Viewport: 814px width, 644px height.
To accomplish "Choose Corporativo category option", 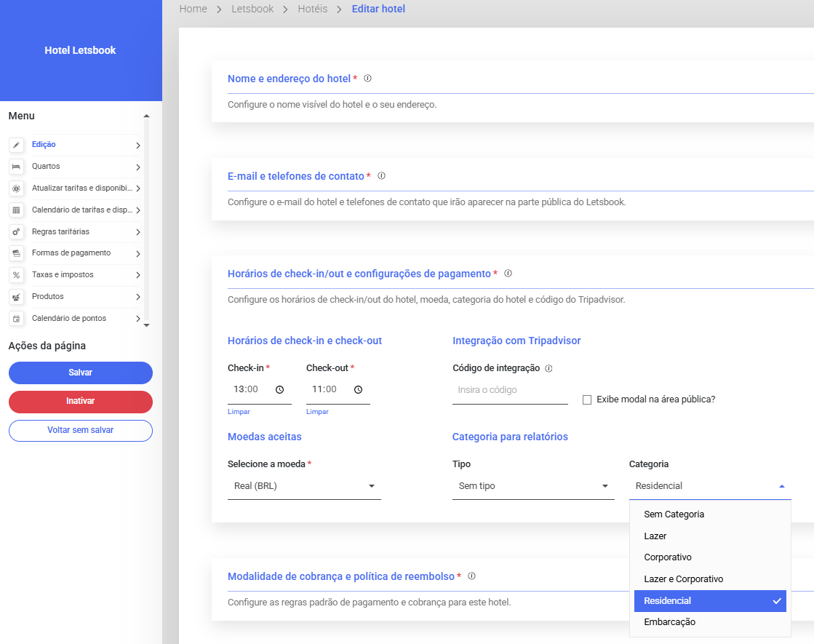I will point(710,557).
